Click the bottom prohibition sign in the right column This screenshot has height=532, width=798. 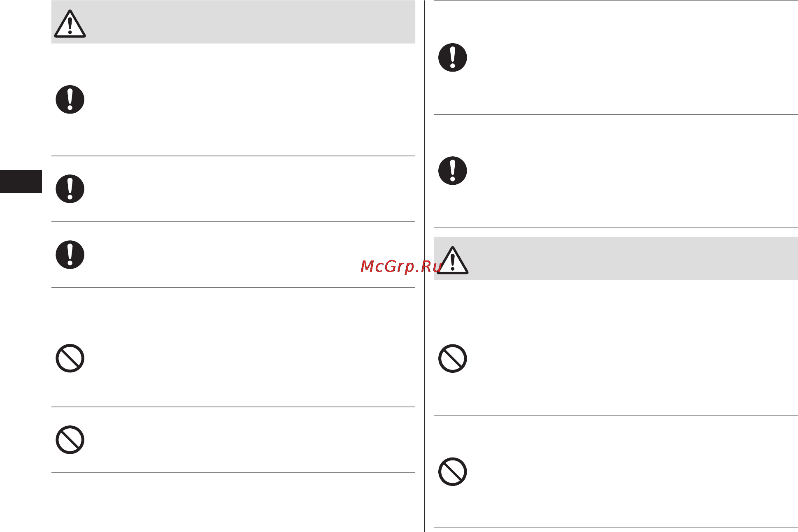pyautogui.click(x=453, y=472)
